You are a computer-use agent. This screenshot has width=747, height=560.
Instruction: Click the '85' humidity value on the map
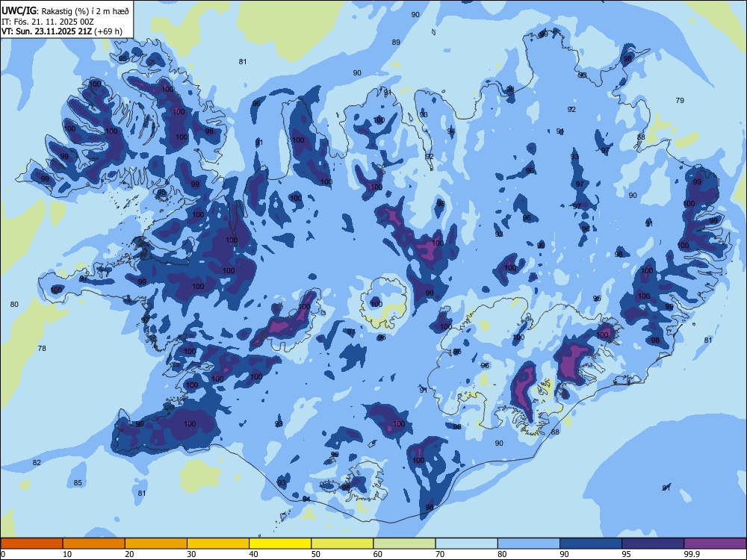pos(78,483)
